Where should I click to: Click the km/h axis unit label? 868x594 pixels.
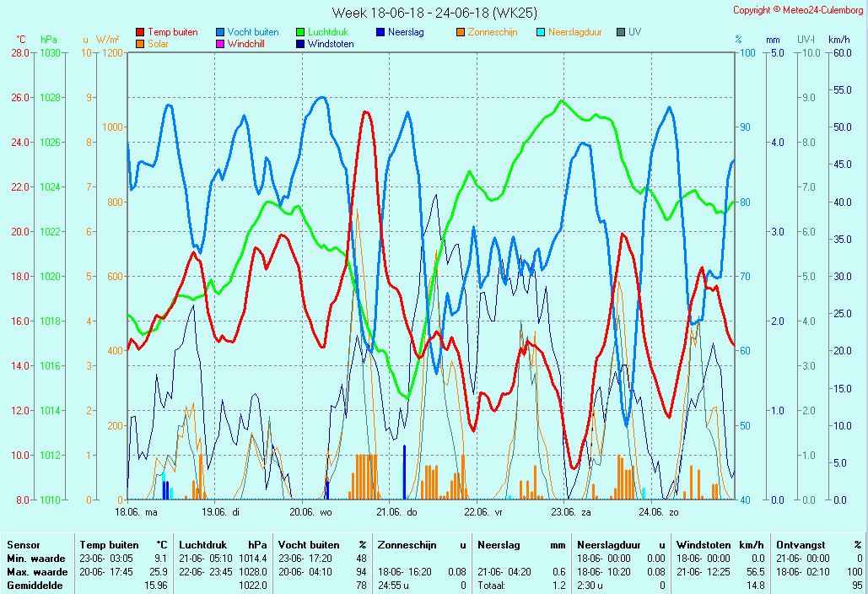tap(838, 40)
